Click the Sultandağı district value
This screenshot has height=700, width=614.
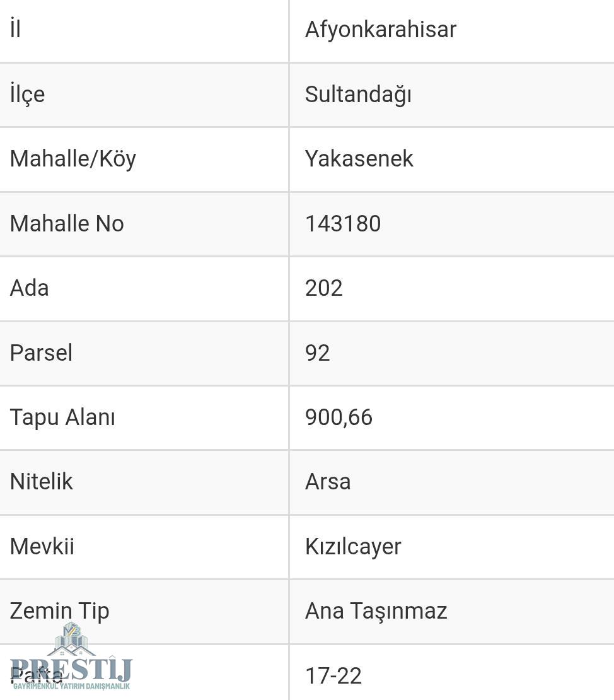click(x=358, y=95)
